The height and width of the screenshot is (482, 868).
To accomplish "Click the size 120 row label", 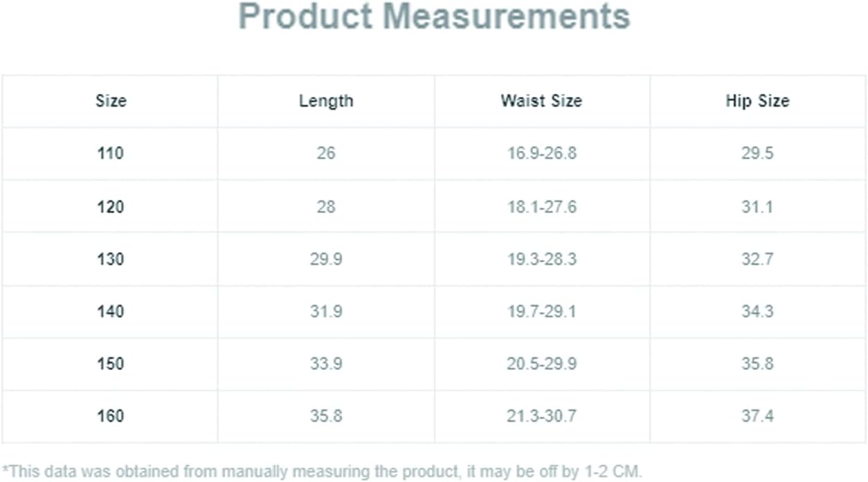I will 111,206.
